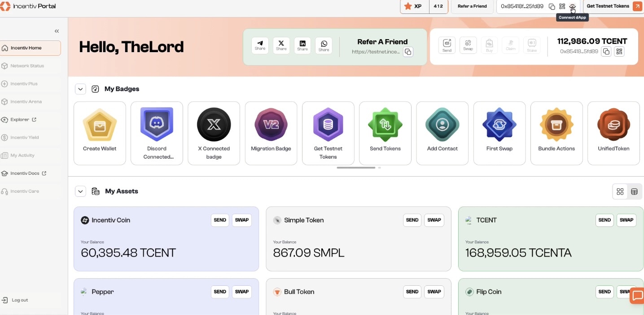Click the badges carousel scroll indicator
This screenshot has height=315, width=644.
[x=356, y=167]
